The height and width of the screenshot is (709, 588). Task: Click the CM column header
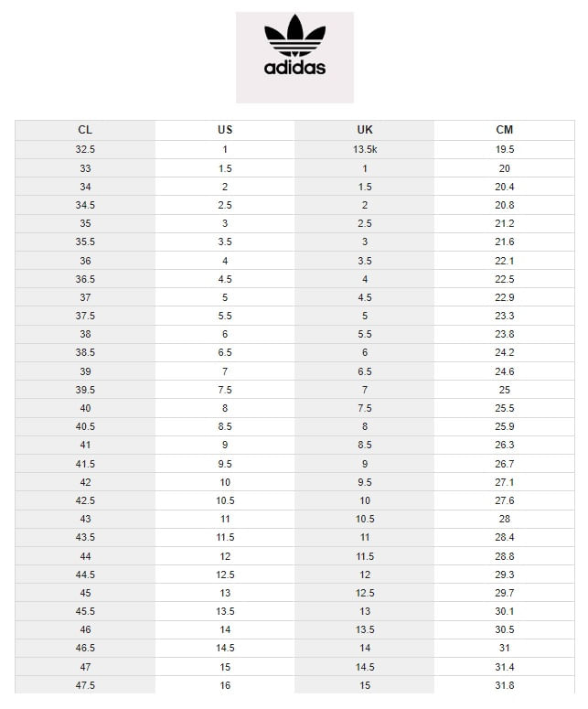[x=505, y=130]
